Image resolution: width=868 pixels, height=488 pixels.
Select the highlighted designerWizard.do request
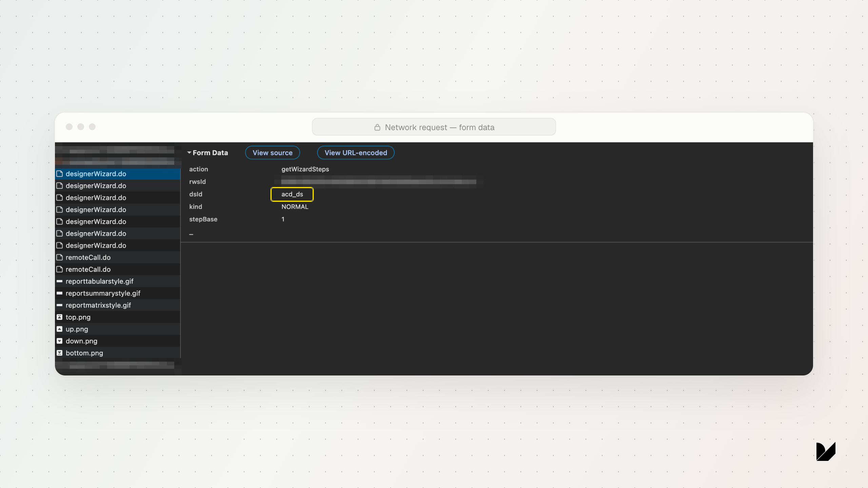pos(118,174)
